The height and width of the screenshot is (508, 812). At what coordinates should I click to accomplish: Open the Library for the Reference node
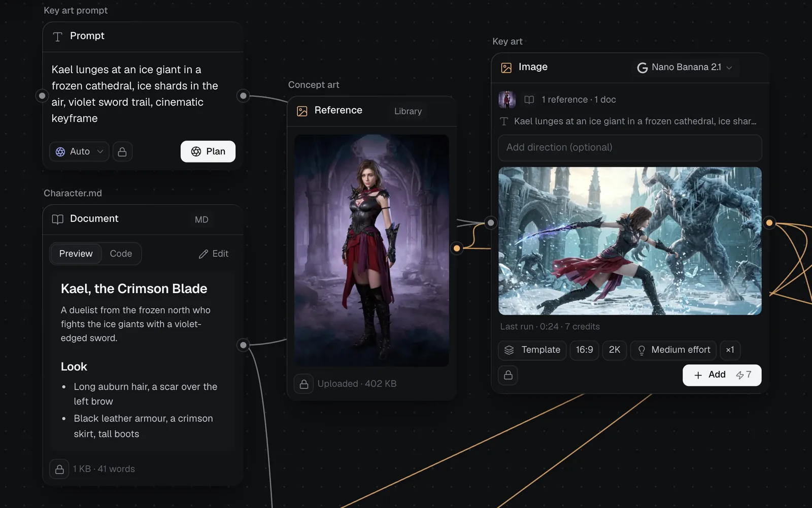(408, 111)
